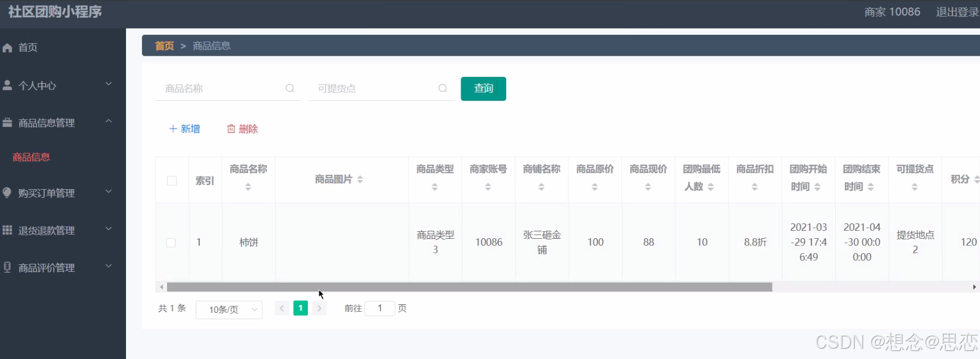Sort by 可提货点 column arrows
The width and height of the screenshot is (980, 359).
(914, 187)
